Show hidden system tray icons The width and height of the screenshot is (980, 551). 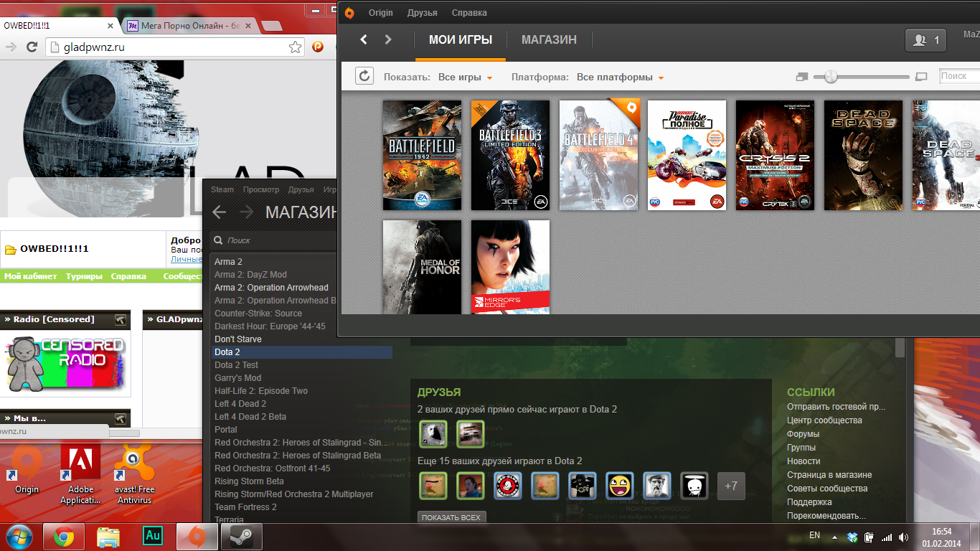(834, 537)
